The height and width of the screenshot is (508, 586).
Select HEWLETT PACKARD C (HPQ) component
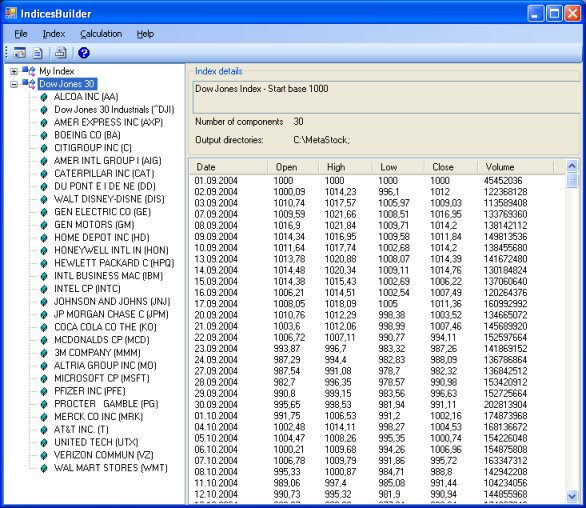pos(114,263)
